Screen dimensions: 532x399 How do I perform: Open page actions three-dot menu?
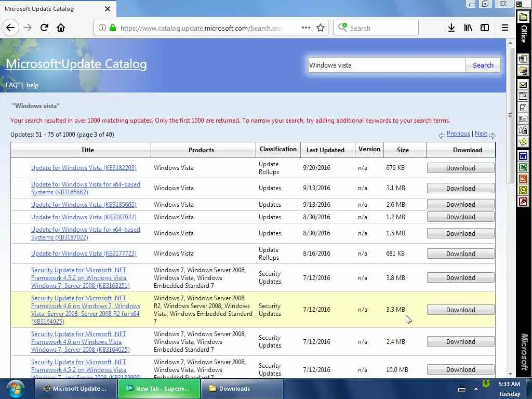pyautogui.click(x=305, y=28)
